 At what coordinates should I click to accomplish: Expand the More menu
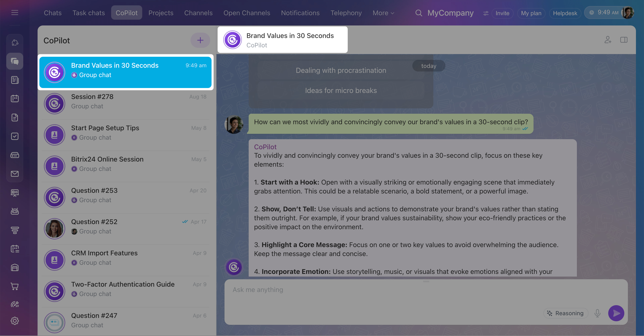point(383,13)
